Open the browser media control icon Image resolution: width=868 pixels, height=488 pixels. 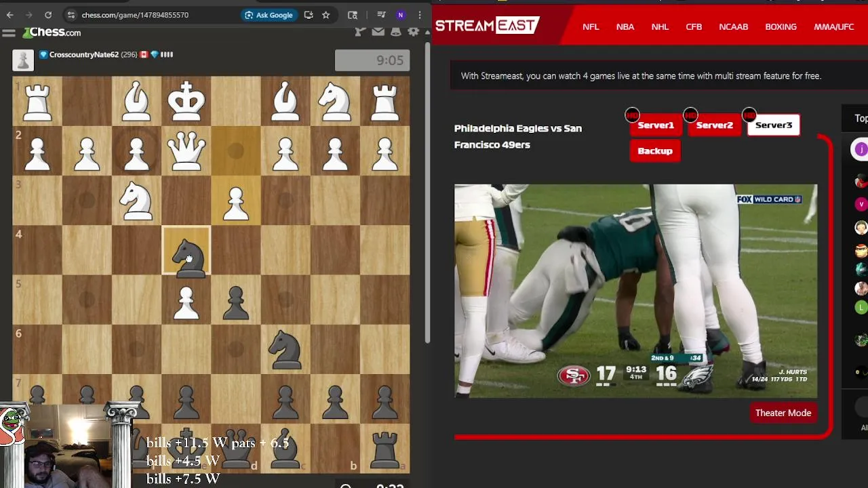point(381,15)
